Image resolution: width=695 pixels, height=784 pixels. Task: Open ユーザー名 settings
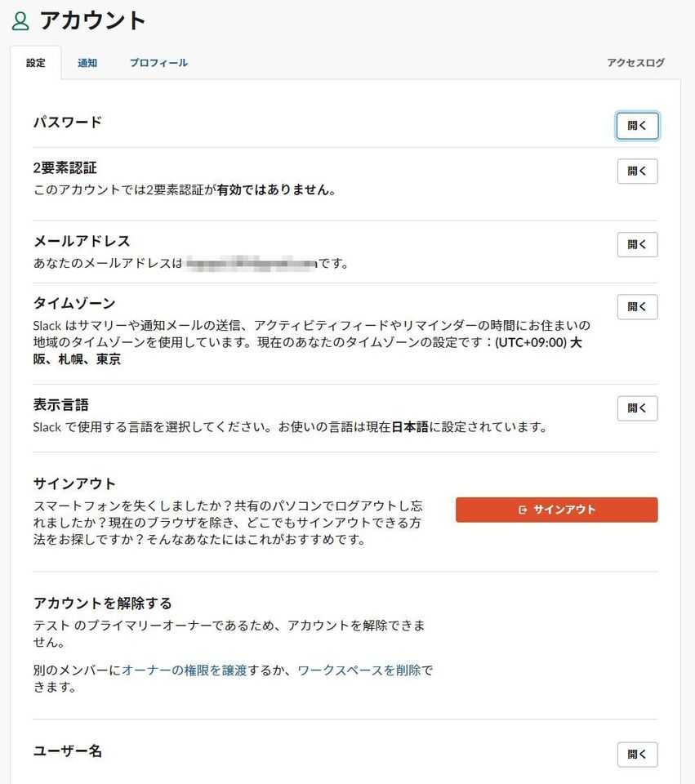[637, 755]
